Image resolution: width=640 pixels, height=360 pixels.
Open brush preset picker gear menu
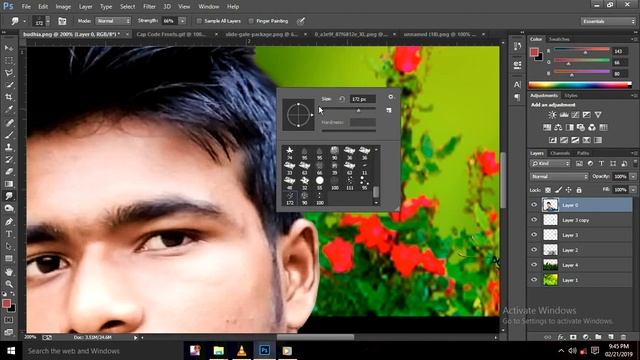(391, 97)
